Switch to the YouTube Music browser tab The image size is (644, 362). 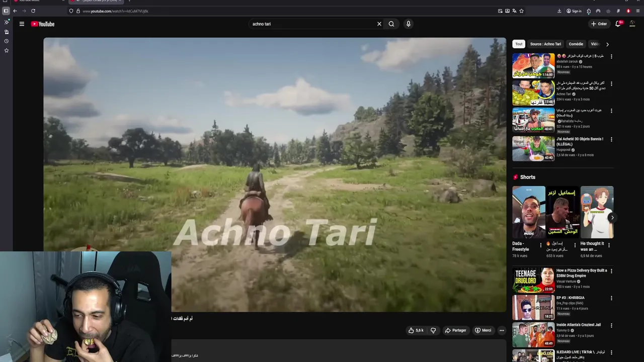[38, 1]
